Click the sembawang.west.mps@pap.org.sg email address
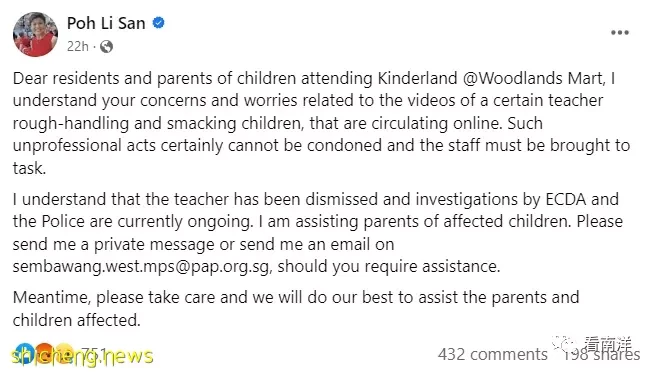Screen dimensions: 652x372 tap(141, 266)
